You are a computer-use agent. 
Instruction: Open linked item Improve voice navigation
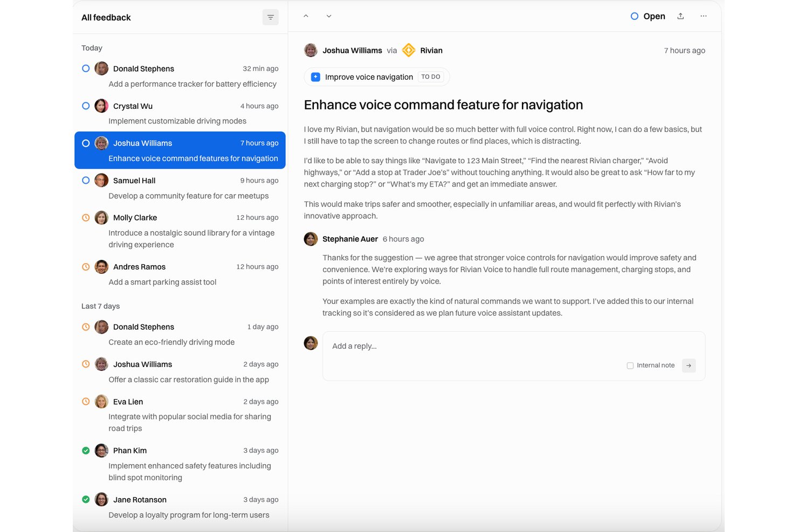(x=376, y=77)
